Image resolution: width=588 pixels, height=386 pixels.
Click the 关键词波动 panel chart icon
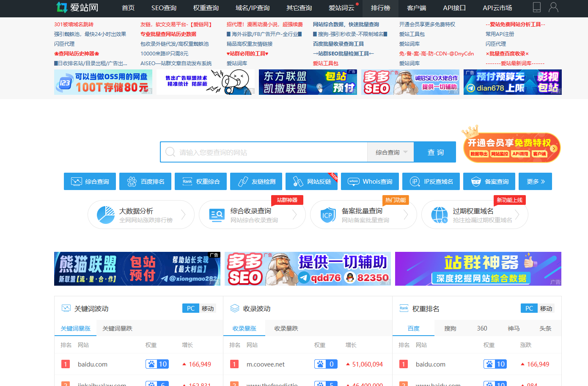pos(66,308)
